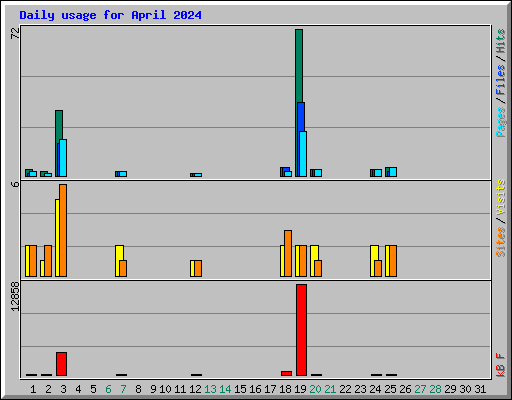Screen dimensions: 512x400
Task: Select the cyan Pages bar on day 12
Action: (198, 175)
